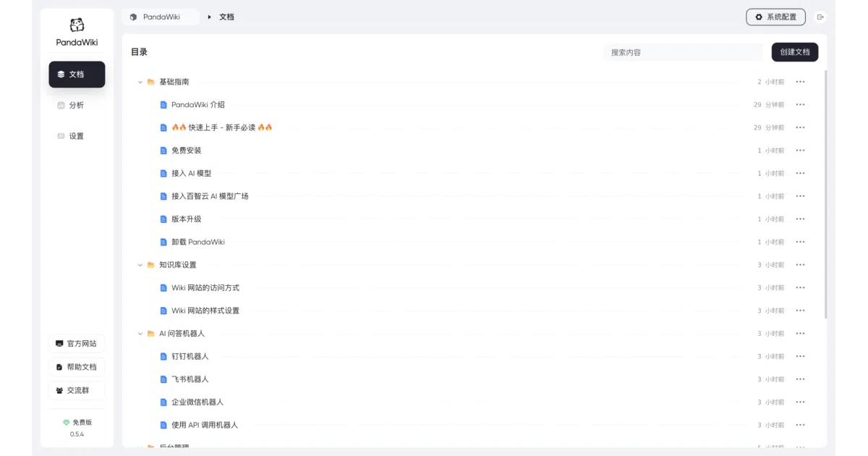Open the 免费安装 document
This screenshot has height=456, width=868.
pos(187,151)
